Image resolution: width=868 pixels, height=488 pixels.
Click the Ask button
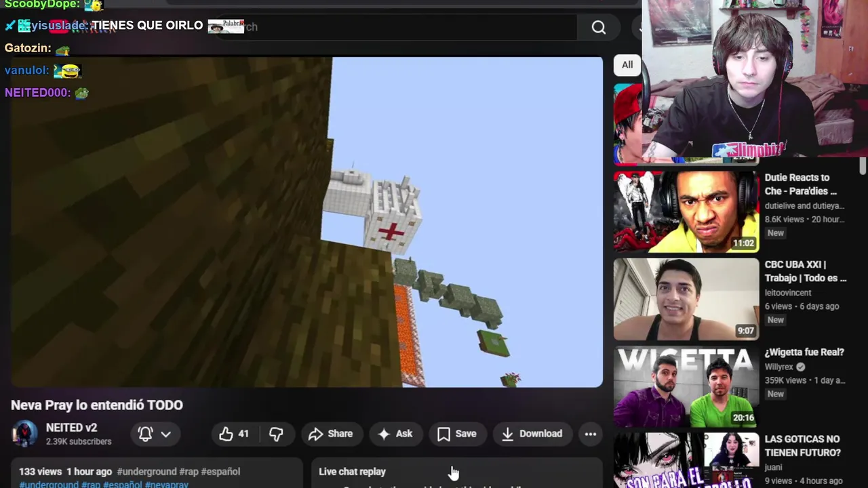click(395, 434)
